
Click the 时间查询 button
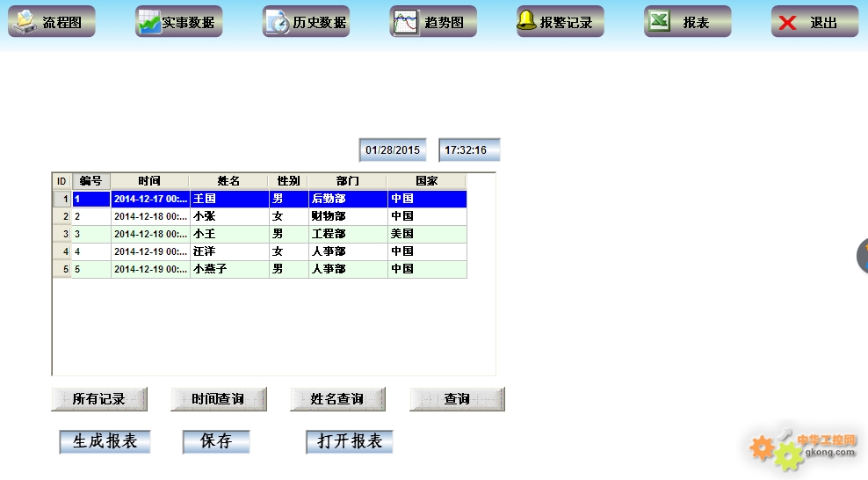[219, 399]
